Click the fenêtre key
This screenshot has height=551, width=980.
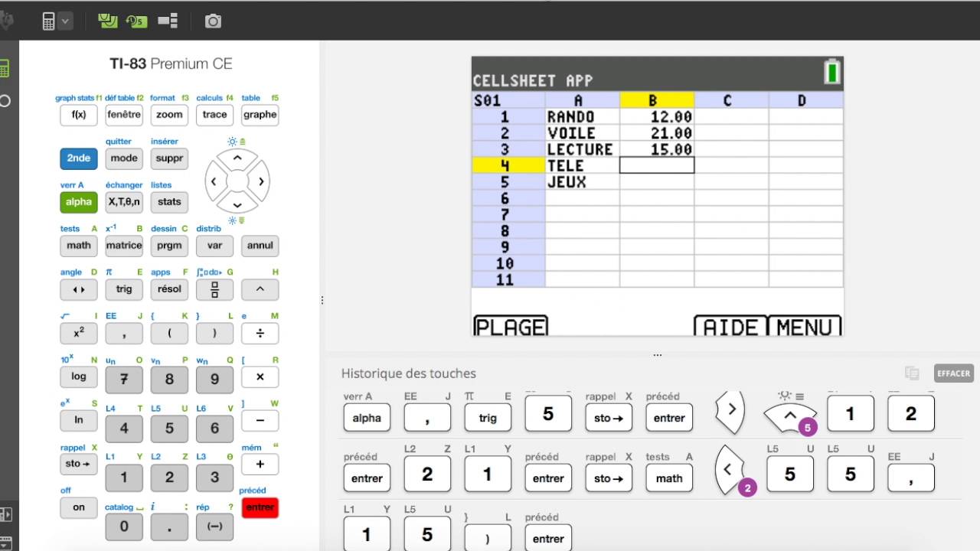pos(124,115)
